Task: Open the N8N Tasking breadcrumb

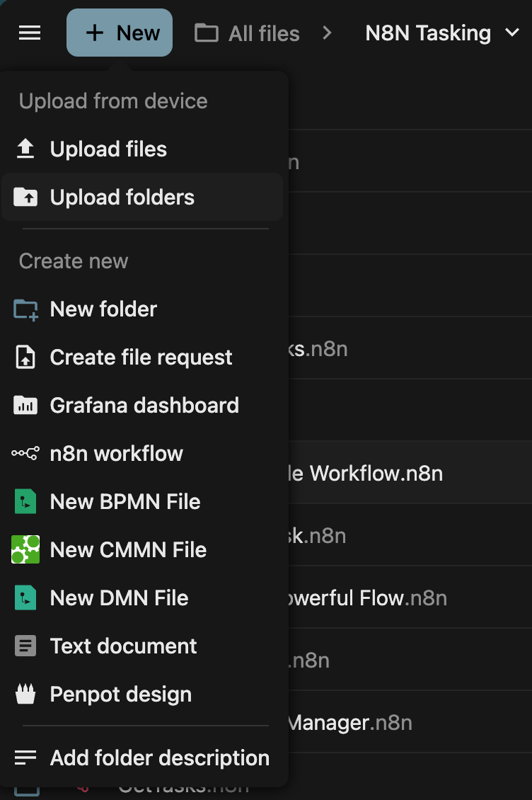Action: [428, 33]
